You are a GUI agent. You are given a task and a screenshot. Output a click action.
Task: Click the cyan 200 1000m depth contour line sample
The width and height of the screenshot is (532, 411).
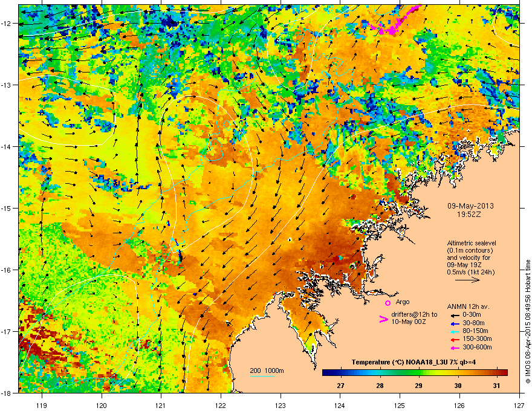click(262, 376)
